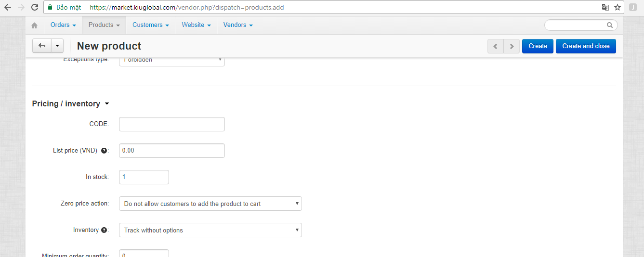Screen dimensions: 644x257
Task: Click the browser back arrow
Action: 8,7
